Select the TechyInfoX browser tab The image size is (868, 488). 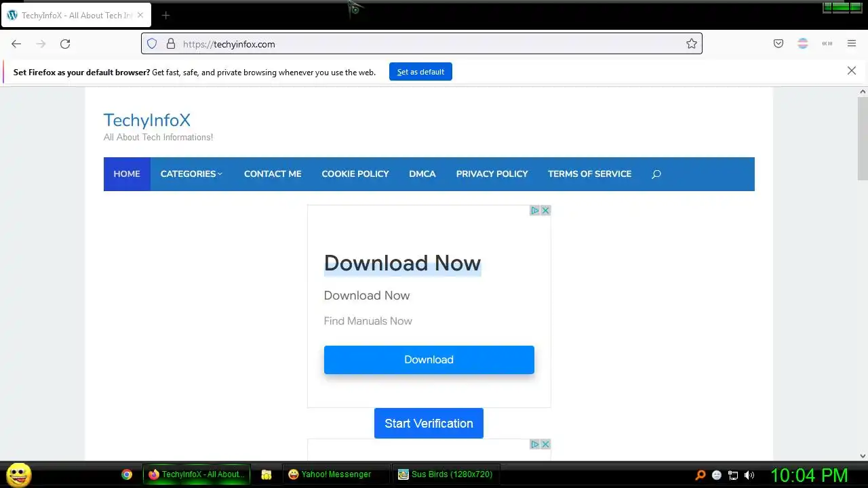76,16
